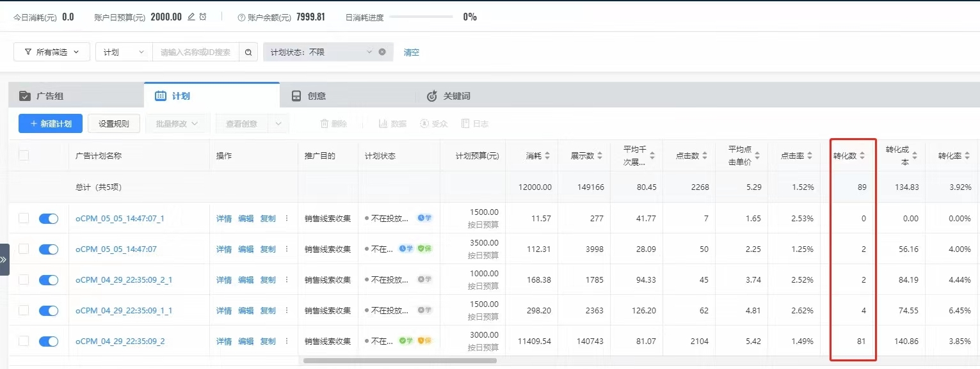
Task: Open more actions menu for oCPM_05_05_14:47:07
Action: pyautogui.click(x=287, y=249)
